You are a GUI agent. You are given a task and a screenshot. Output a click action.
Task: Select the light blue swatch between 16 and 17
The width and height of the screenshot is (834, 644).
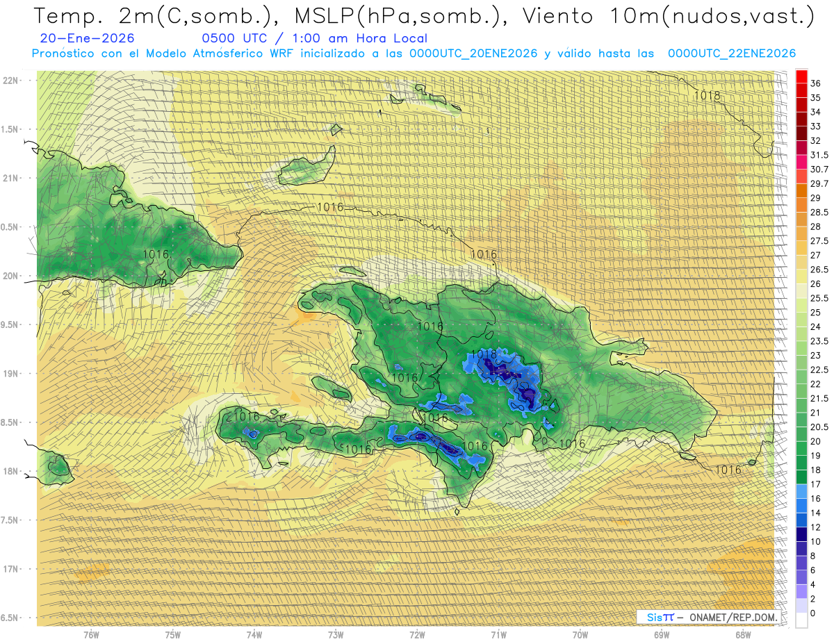coord(801,491)
